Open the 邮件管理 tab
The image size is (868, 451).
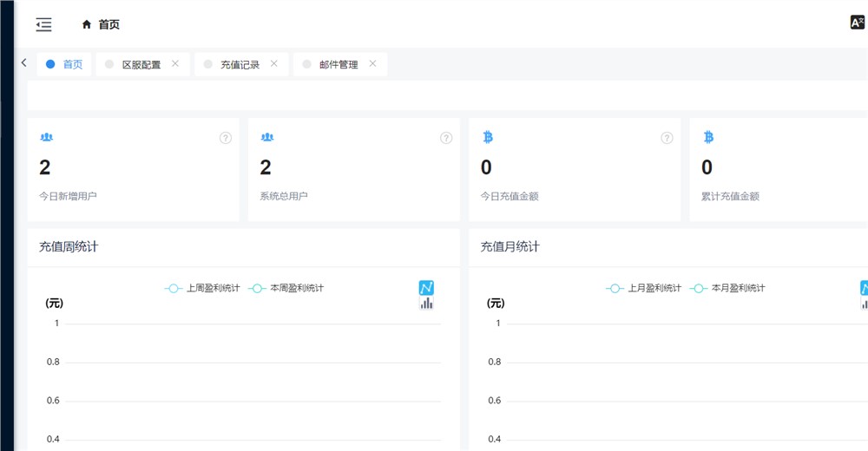(x=339, y=64)
